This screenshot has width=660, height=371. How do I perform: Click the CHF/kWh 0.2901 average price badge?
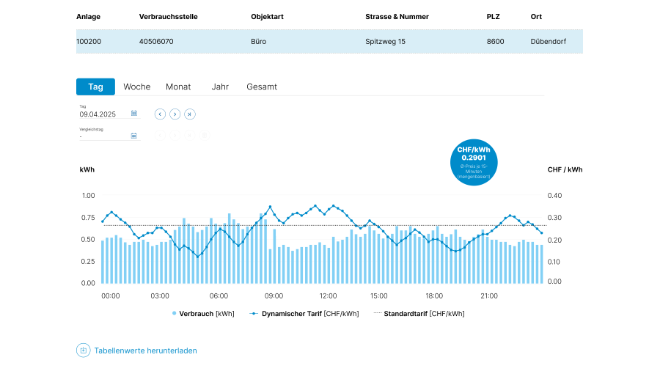click(474, 162)
